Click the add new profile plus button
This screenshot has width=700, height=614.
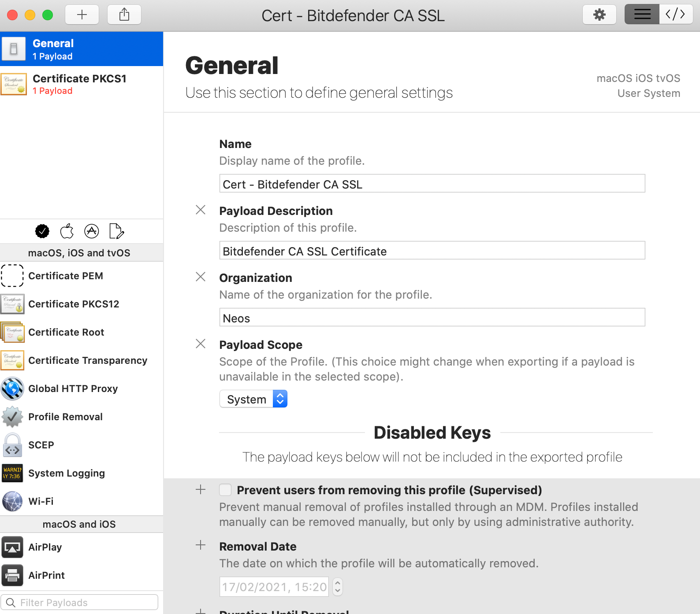coord(82,15)
